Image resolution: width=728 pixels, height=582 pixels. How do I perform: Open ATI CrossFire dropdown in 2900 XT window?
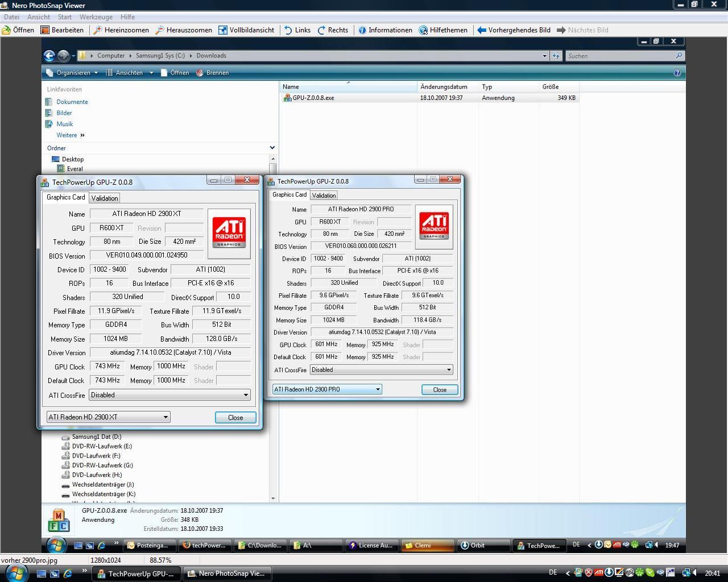[x=169, y=395]
